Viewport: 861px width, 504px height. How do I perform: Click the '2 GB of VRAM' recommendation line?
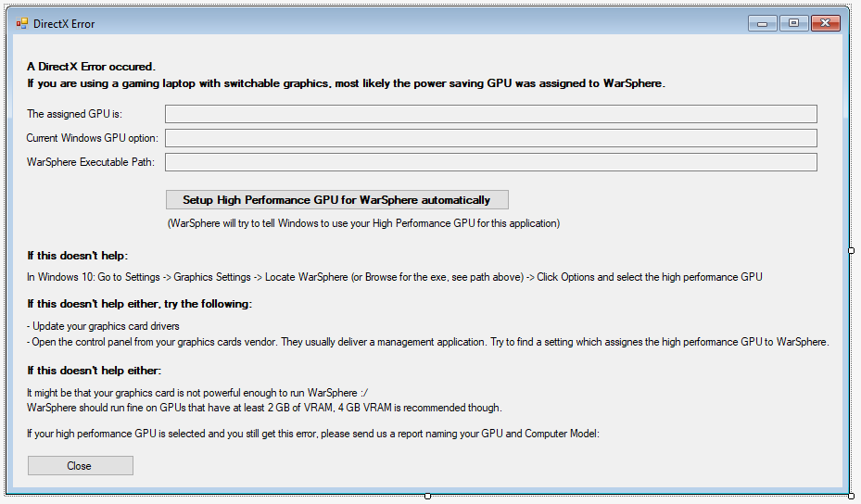[264, 408]
